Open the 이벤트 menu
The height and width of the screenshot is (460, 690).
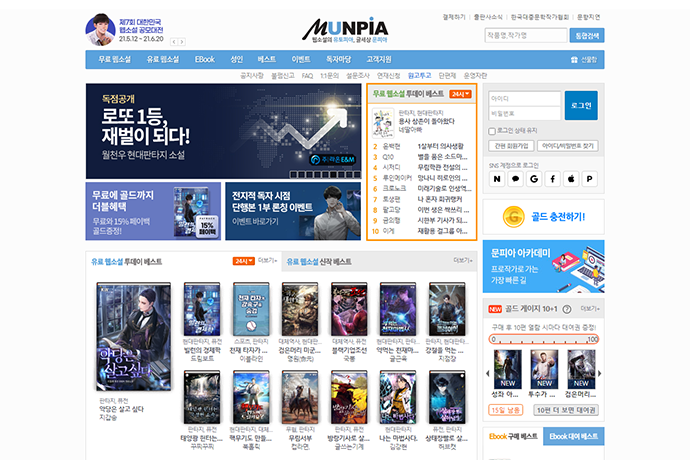301,59
